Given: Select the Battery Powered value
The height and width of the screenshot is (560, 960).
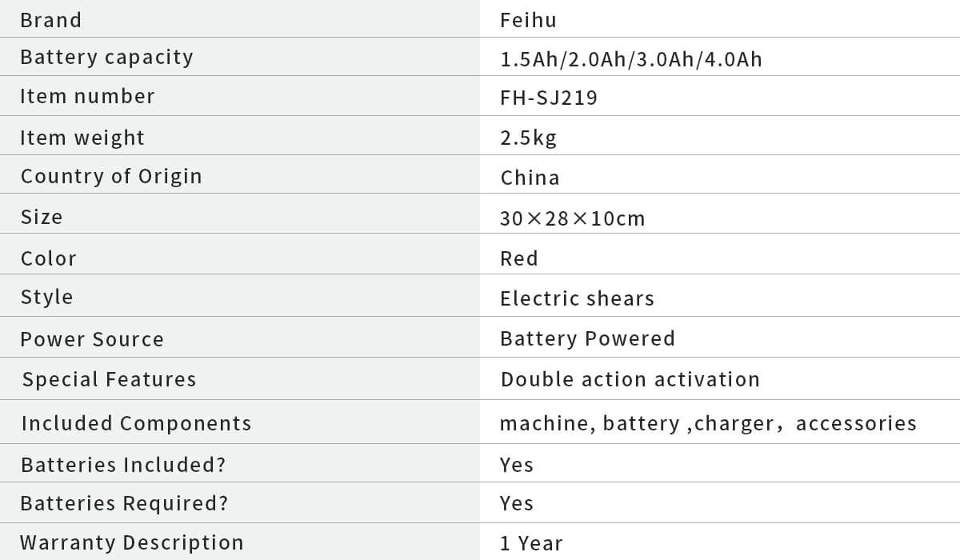Looking at the screenshot, I should 587,338.
